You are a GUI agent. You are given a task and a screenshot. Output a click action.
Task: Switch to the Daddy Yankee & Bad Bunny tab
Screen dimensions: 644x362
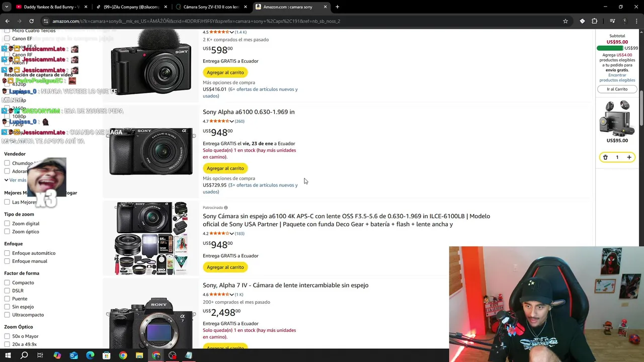(x=48, y=7)
